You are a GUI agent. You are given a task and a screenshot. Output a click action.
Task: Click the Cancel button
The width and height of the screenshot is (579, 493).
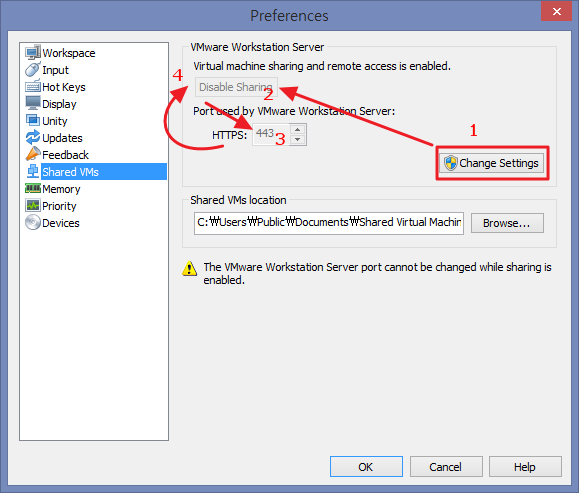tap(446, 467)
